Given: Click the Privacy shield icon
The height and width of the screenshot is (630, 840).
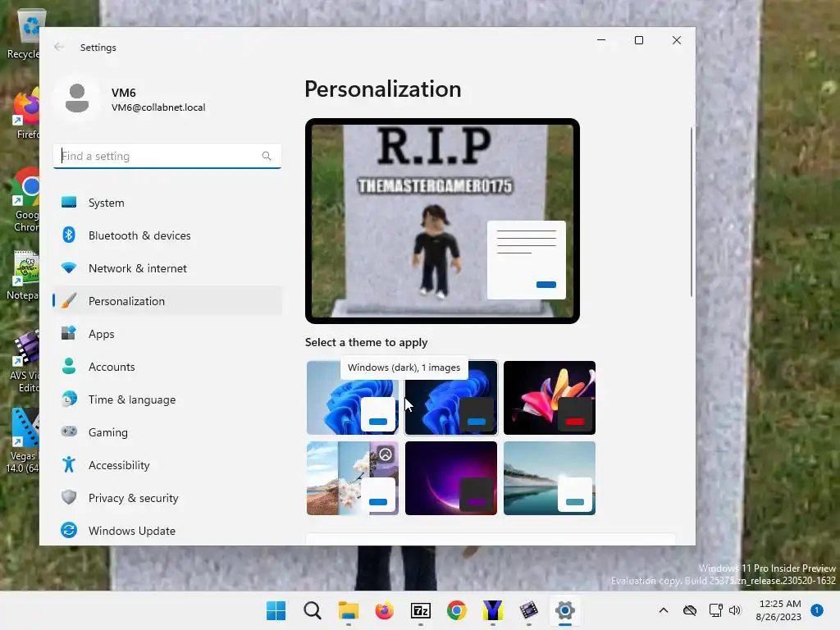Looking at the screenshot, I should 69,497.
